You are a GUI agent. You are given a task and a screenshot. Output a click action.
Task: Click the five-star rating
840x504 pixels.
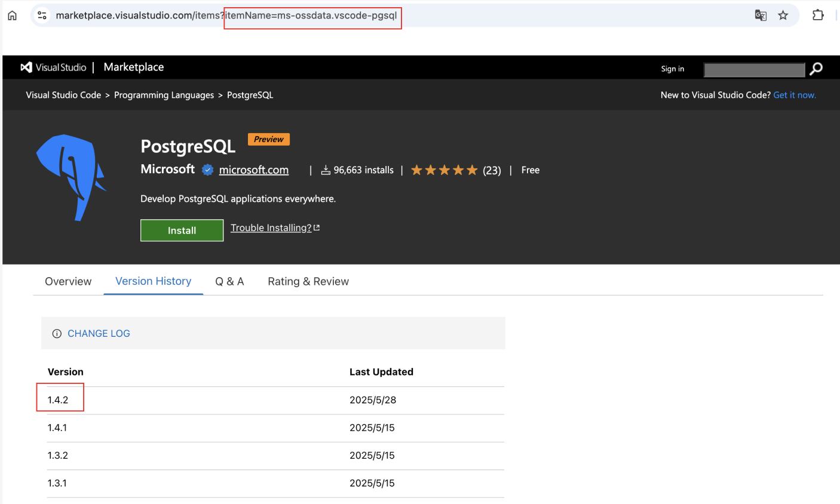point(444,170)
